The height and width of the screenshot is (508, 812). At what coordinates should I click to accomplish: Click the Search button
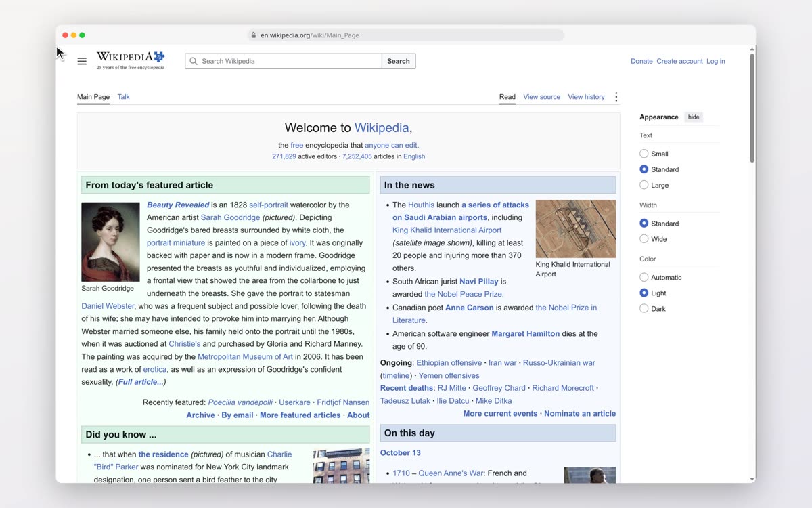399,61
